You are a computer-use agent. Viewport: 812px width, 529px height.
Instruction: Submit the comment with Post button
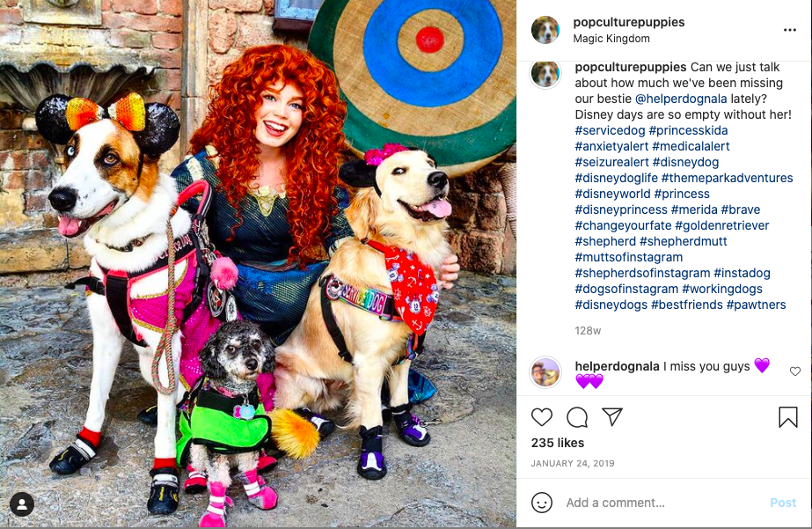[x=783, y=503]
